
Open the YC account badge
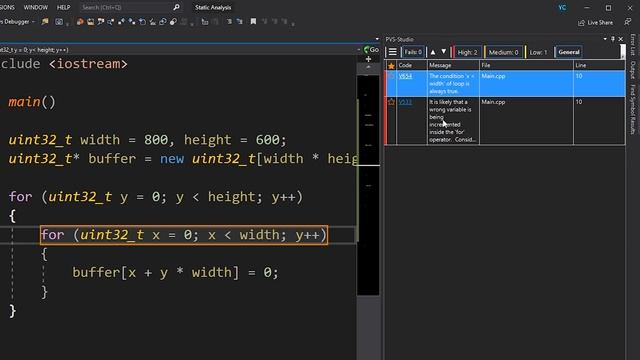(562, 7)
